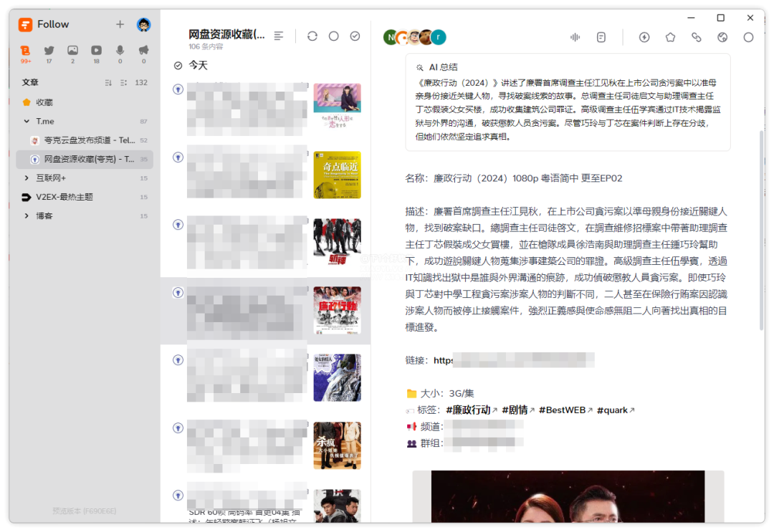Switch to the Twitter social media view
The width and height of the screenshot is (774, 532).
point(49,51)
